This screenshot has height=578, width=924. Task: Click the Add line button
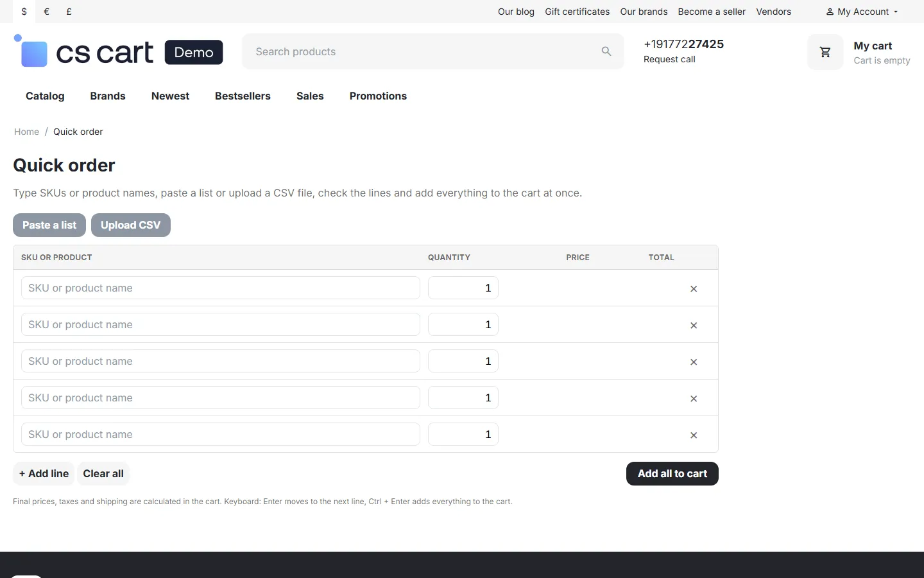(x=44, y=473)
